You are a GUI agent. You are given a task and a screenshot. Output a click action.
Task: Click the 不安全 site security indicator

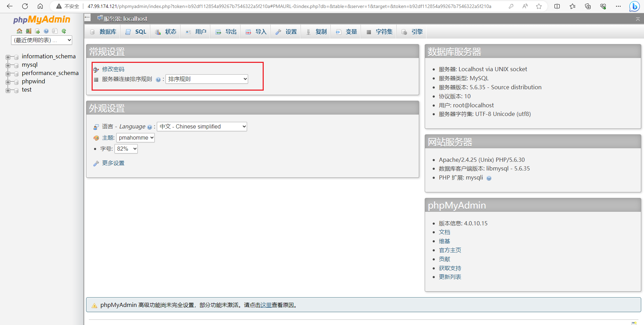coord(68,6)
